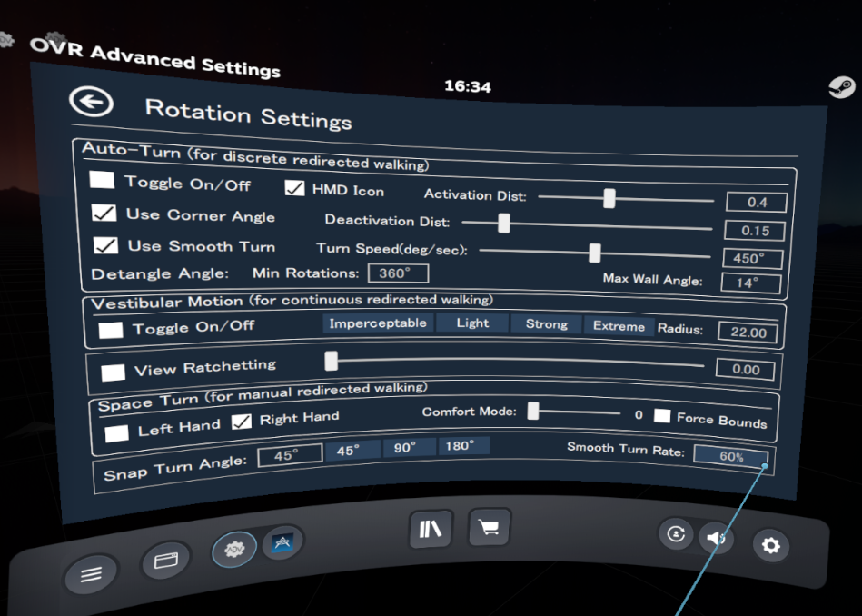The height and width of the screenshot is (616, 862).
Task: Click the 16:34 clock display
Action: click(x=468, y=86)
